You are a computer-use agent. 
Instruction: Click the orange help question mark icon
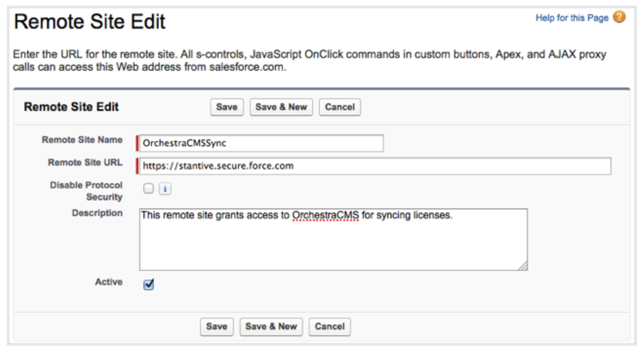[x=619, y=18]
